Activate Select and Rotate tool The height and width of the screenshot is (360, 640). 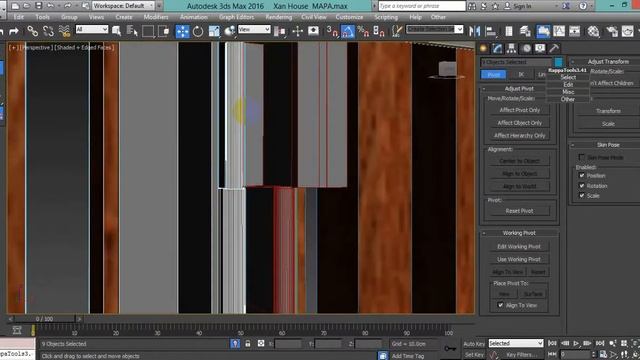[198, 31]
